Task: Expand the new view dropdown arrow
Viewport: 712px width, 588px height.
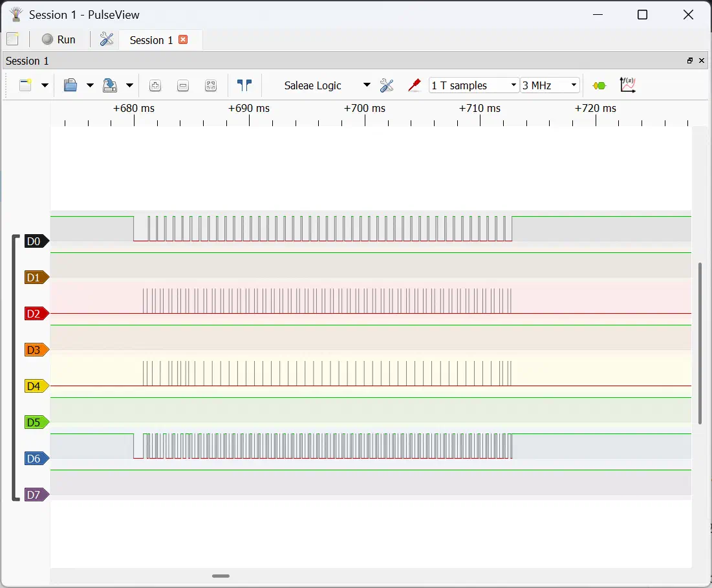Action: tap(45, 85)
